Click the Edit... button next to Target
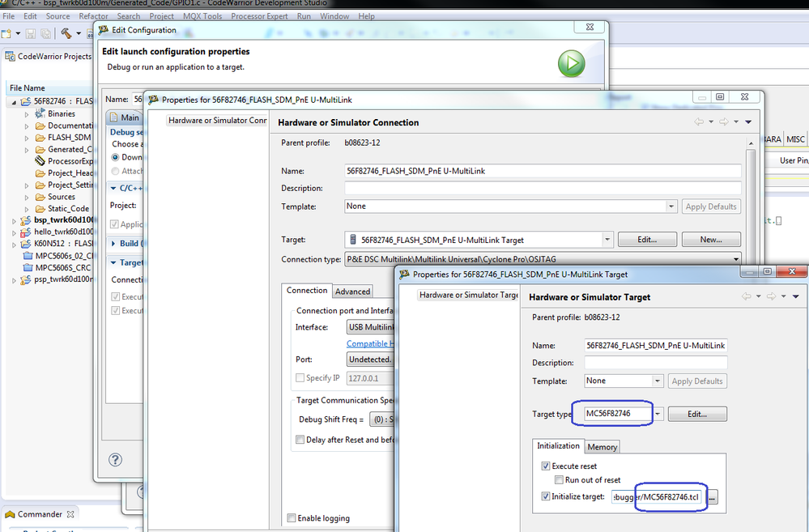This screenshot has width=809, height=532. pyautogui.click(x=647, y=240)
